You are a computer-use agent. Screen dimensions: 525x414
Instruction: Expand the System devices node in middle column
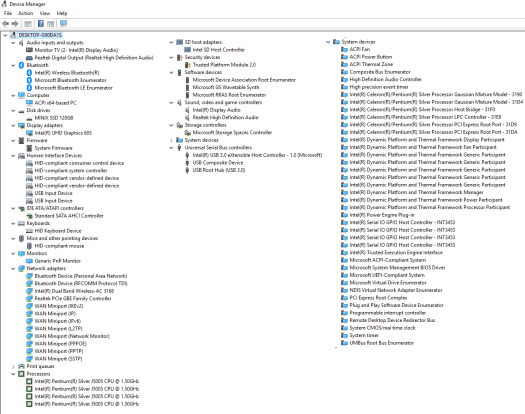click(x=171, y=140)
